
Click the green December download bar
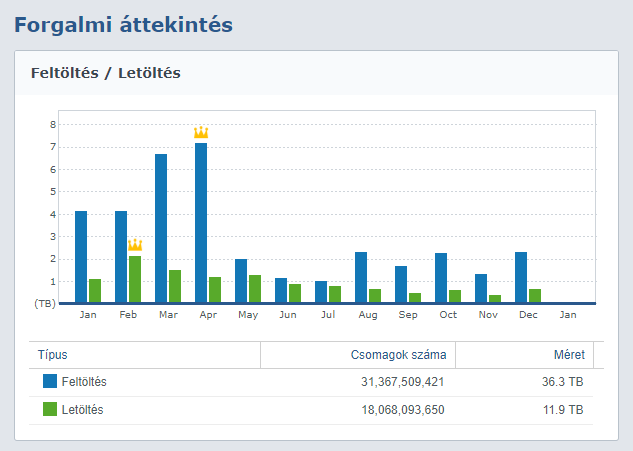click(x=535, y=296)
